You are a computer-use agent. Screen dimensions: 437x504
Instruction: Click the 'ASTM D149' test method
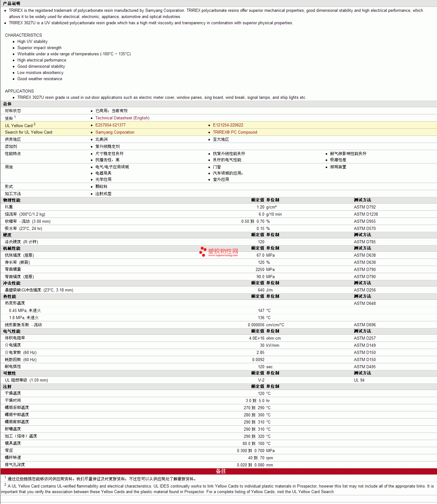point(365,346)
